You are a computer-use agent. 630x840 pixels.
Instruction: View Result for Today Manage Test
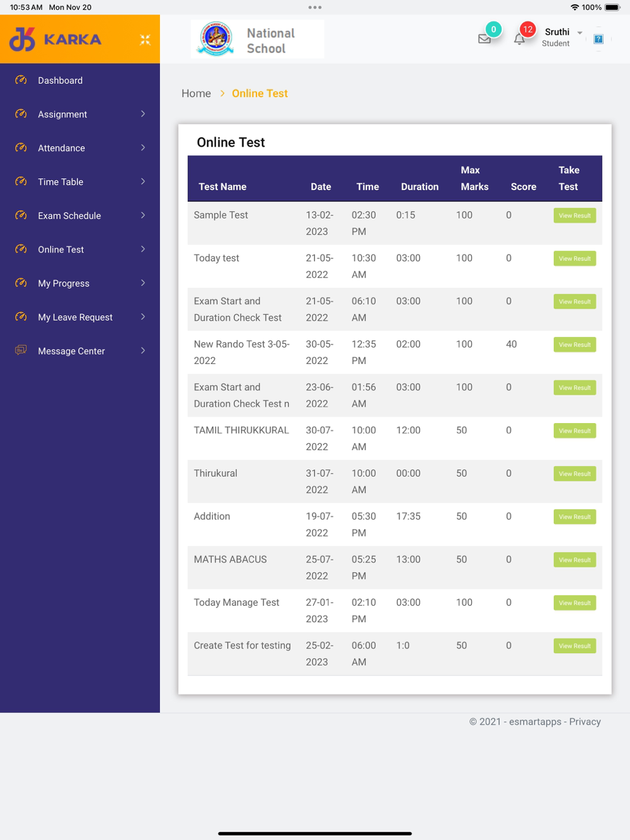[x=575, y=603]
